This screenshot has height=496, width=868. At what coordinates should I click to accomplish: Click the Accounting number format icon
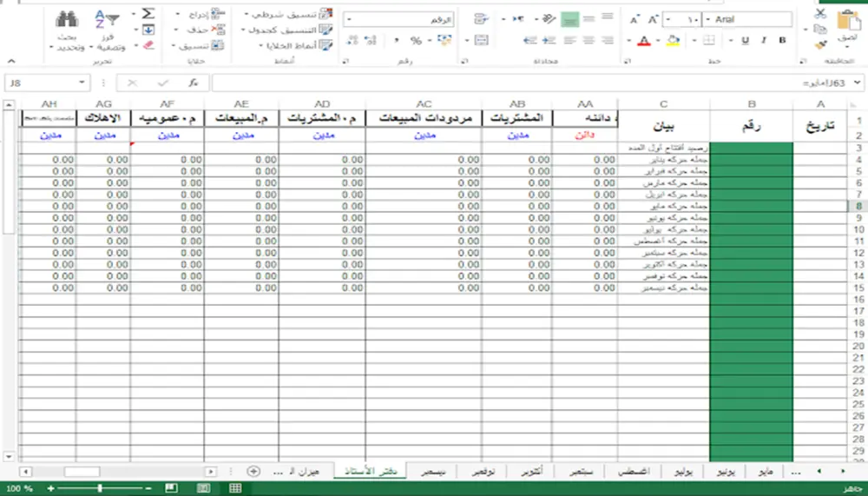point(444,40)
